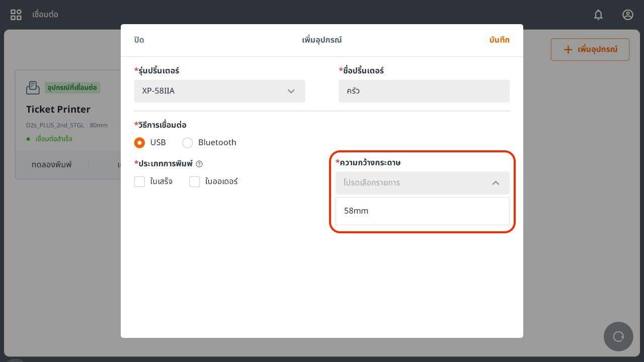644x362 pixels.
Task: Click ปิด to close the dialog
Action: click(139, 40)
